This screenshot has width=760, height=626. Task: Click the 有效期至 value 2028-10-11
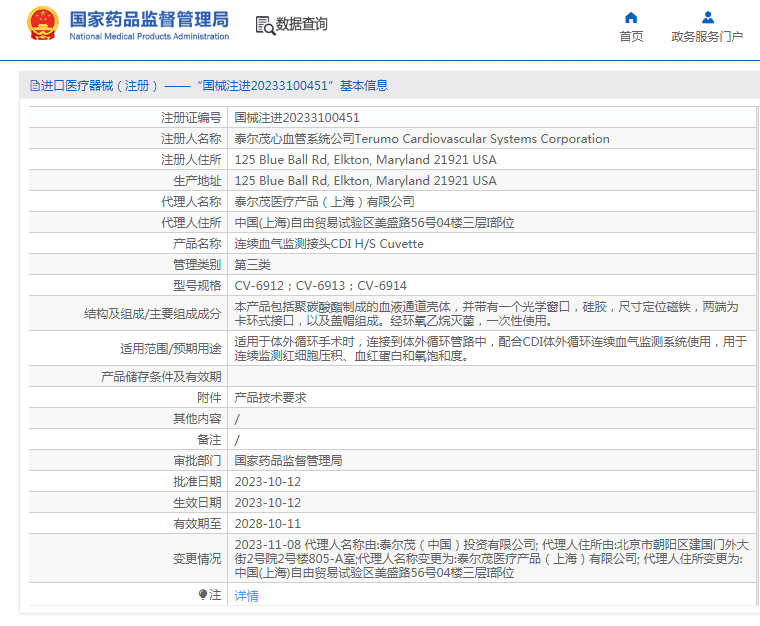point(268,524)
